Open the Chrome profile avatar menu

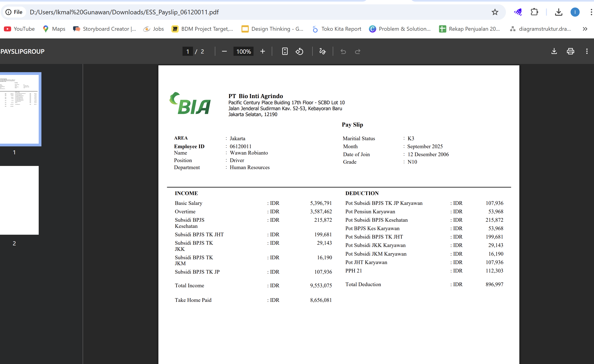575,12
